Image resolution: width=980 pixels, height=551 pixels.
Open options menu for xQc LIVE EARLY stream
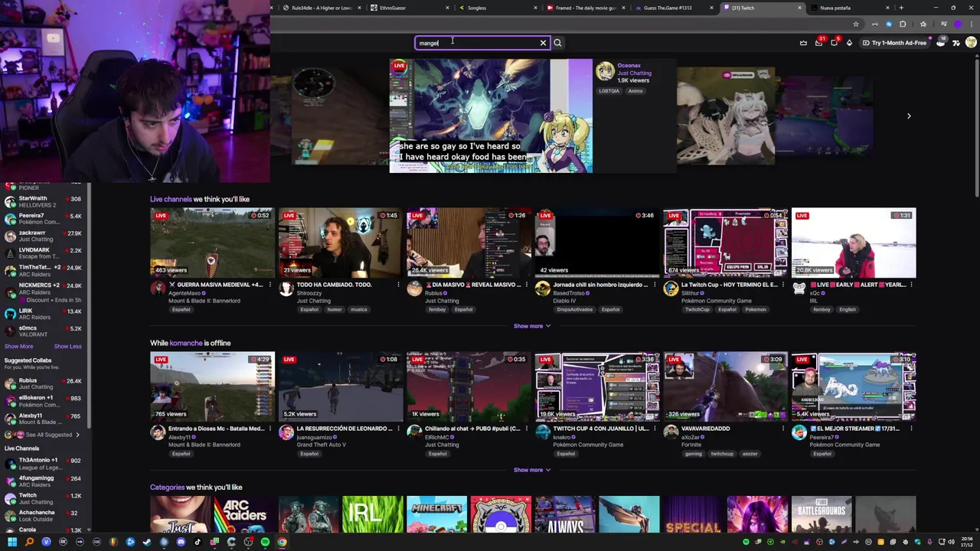coord(911,285)
